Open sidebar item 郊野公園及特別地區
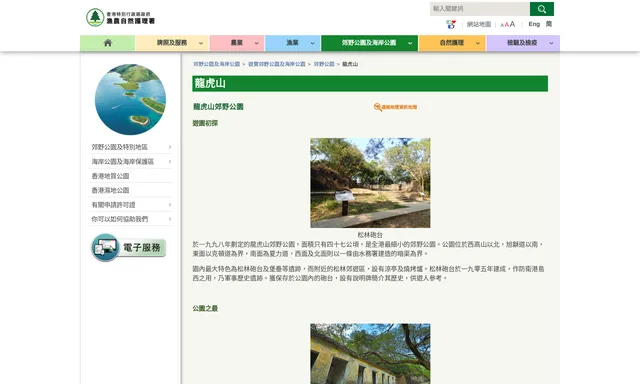Viewport: 640px width, 384px height. 120,147
